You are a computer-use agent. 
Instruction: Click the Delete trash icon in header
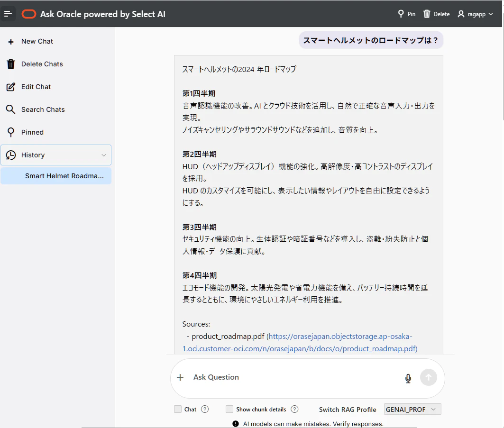[427, 14]
